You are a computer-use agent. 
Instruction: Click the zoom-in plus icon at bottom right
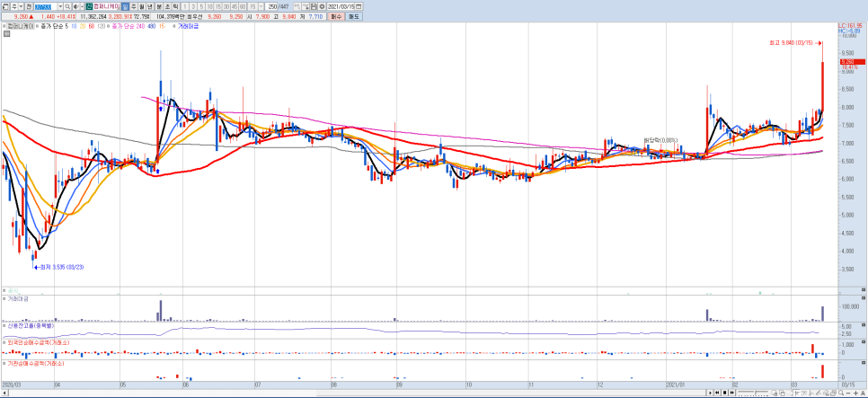[855, 393]
